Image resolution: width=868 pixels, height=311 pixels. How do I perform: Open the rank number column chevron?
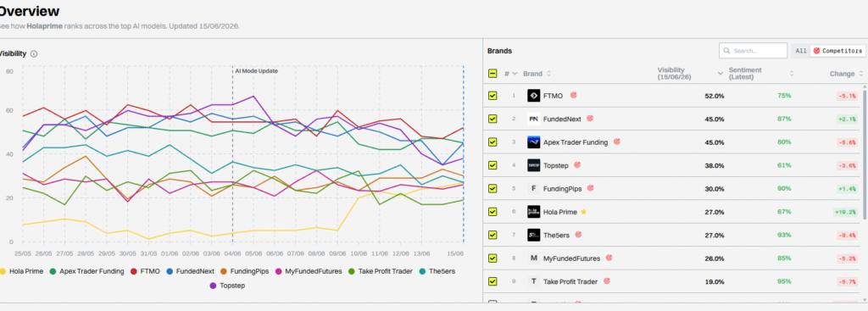tap(515, 74)
